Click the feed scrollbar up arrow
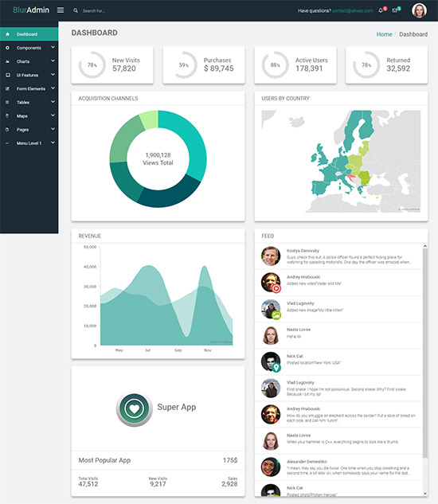The image size is (438, 504). click(425, 246)
